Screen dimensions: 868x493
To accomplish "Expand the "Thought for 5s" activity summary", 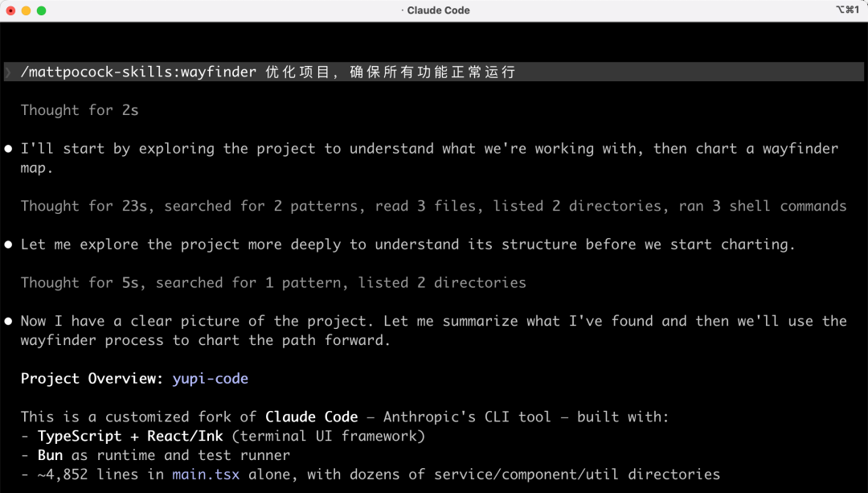I will tap(273, 282).
